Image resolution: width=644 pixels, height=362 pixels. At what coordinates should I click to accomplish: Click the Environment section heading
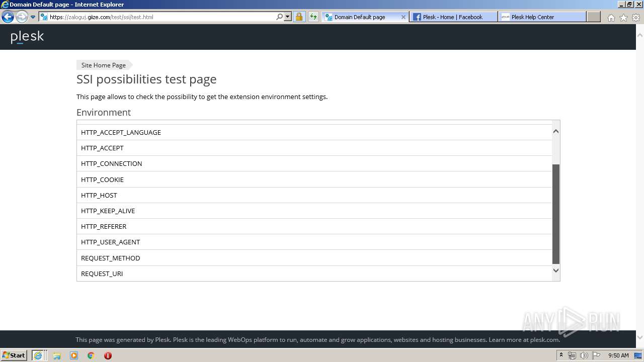pyautogui.click(x=104, y=112)
